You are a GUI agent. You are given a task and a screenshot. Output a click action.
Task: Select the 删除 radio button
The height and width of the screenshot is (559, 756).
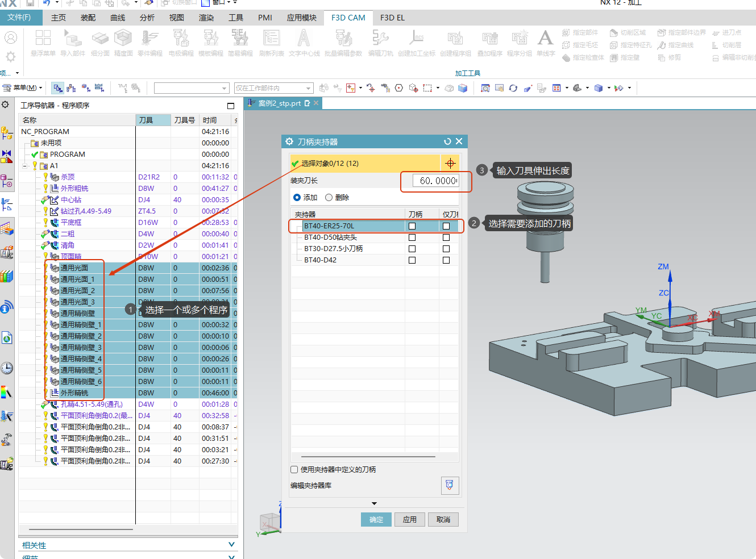click(329, 198)
